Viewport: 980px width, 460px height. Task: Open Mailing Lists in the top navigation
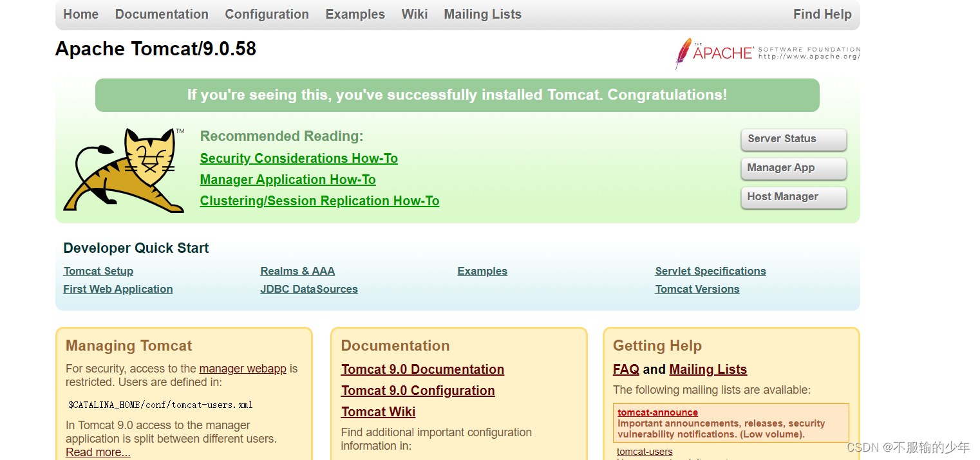coord(482,14)
